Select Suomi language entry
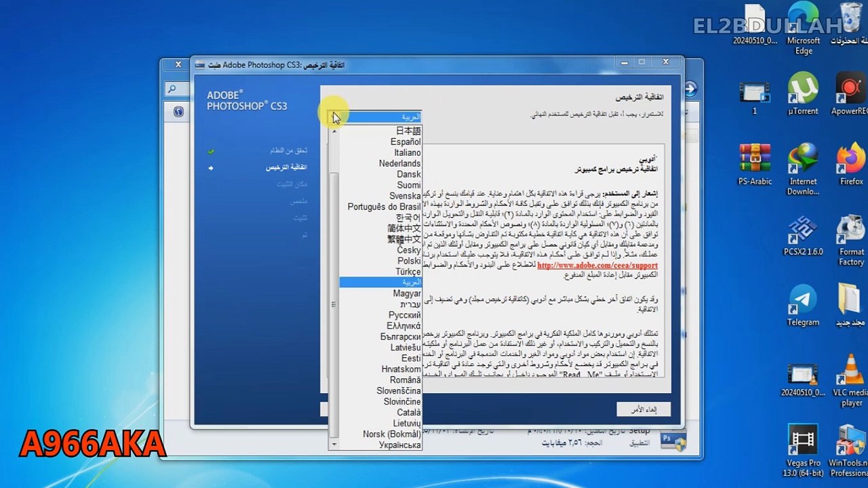Viewport: 868px width, 488px height. point(409,185)
